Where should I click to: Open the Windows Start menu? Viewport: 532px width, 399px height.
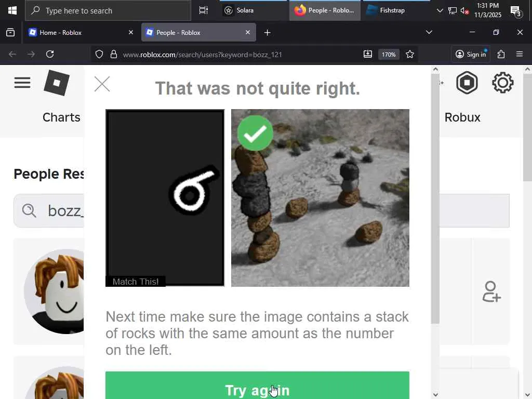pyautogui.click(x=12, y=10)
